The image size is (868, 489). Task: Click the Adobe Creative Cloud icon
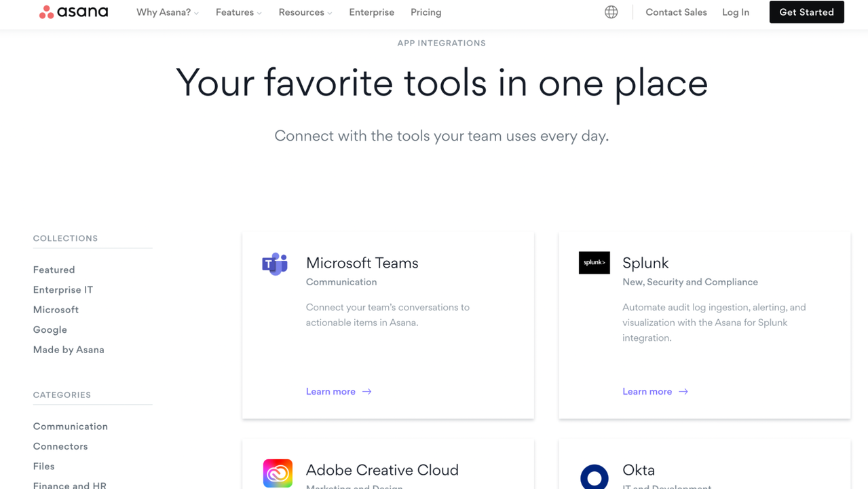pos(278,473)
